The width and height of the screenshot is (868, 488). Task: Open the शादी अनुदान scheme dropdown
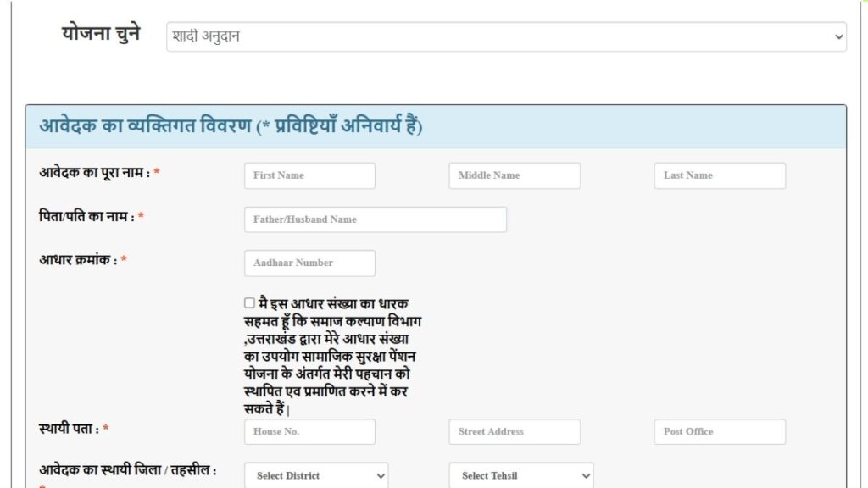click(505, 36)
